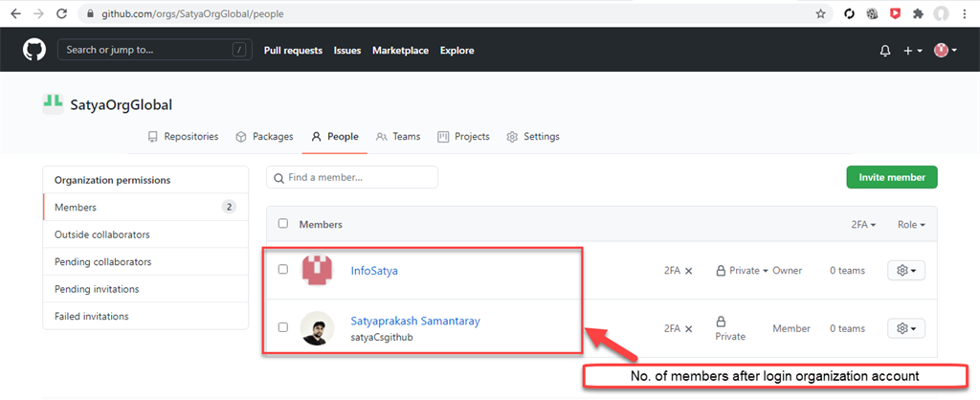Open Explore in the top nav

457,51
